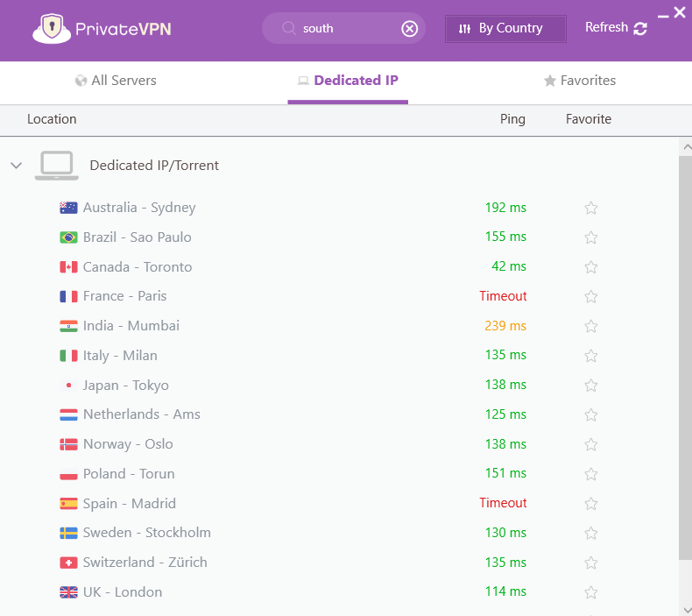Open the Favorites tab
The width and height of the screenshot is (692, 616).
click(580, 81)
